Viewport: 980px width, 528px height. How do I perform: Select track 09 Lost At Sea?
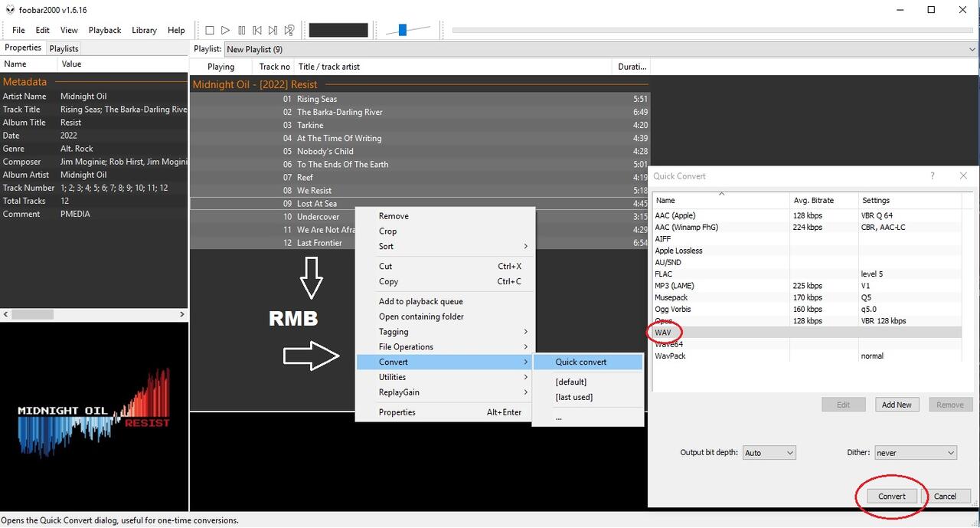pyautogui.click(x=420, y=203)
